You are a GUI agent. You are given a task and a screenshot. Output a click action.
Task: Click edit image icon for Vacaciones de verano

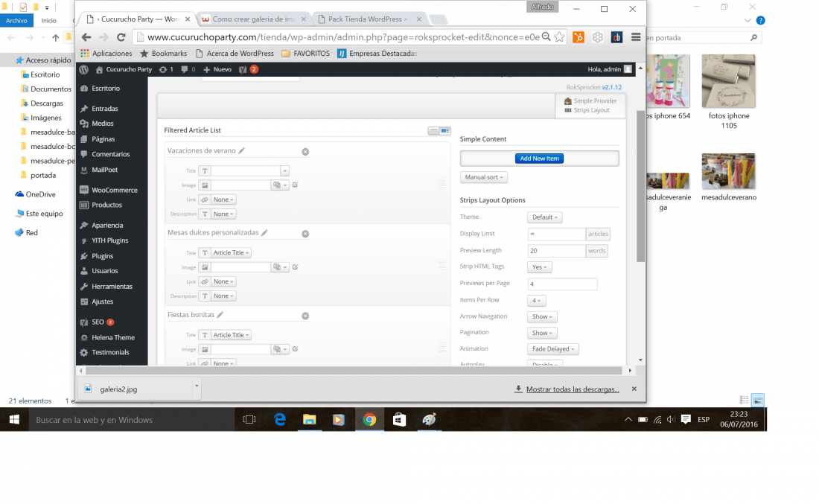[295, 185]
